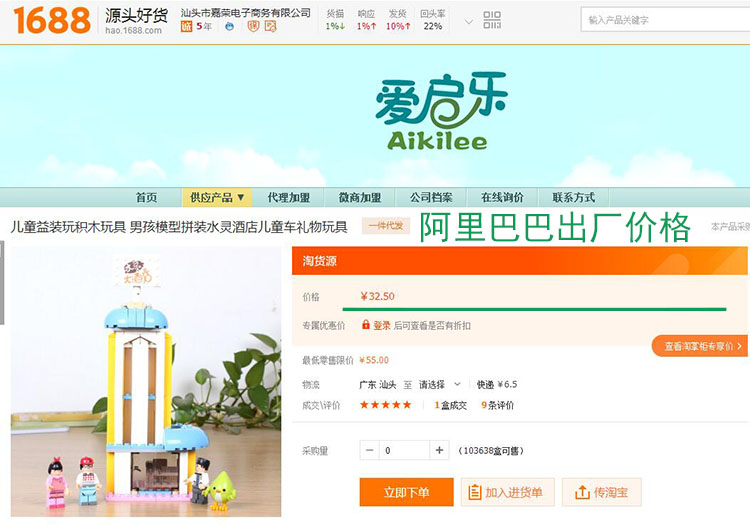Click the 淘货源 section header
750x527 pixels.
(x=519, y=261)
